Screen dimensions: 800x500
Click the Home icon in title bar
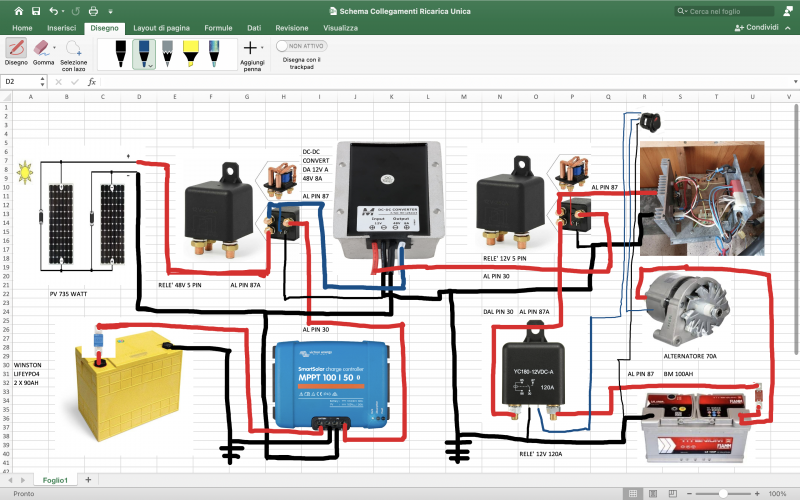16,11
